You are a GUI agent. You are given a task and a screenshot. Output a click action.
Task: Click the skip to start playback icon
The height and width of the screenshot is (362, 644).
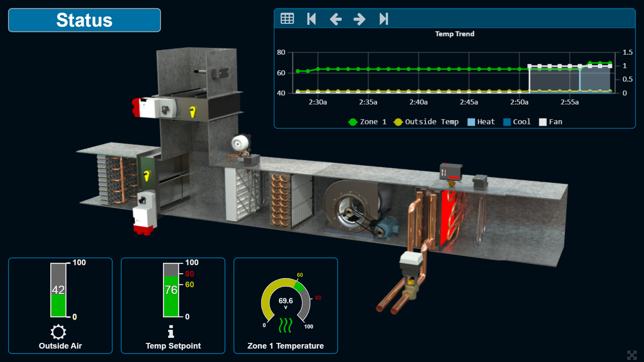(311, 18)
